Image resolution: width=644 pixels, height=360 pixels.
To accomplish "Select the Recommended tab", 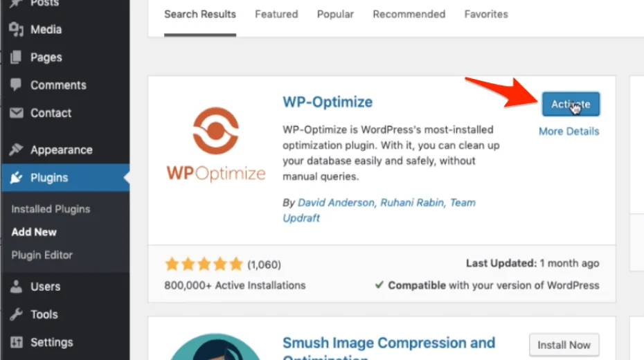I will tap(409, 14).
